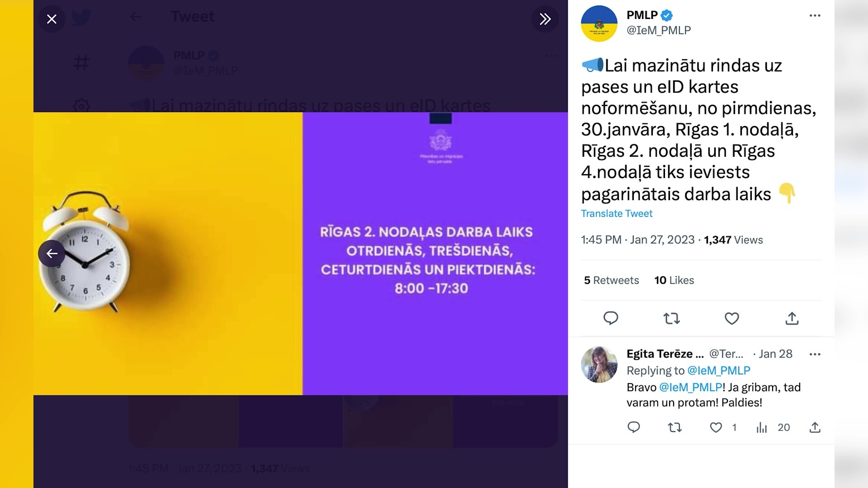Open PMLP profile avatar
The image size is (868, 488).
[599, 23]
